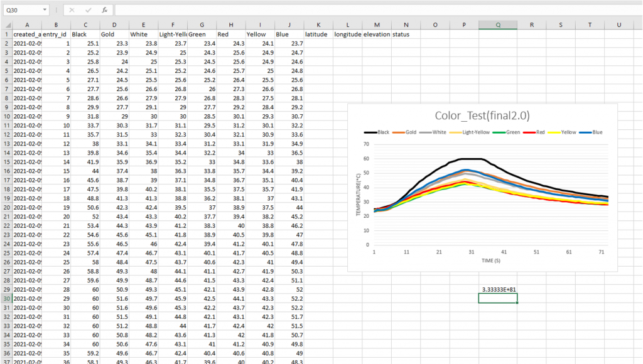Click into the formula bar input
This screenshot has height=364, width=643.
(x=377, y=10)
